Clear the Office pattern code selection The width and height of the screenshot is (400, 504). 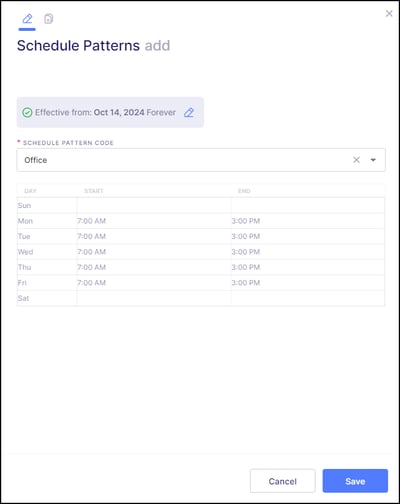coord(356,160)
